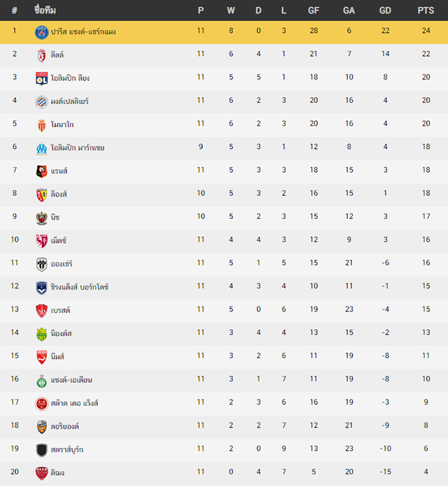Click the Paris Saint-Germain club crest
The image size is (448, 487).
[x=41, y=32]
